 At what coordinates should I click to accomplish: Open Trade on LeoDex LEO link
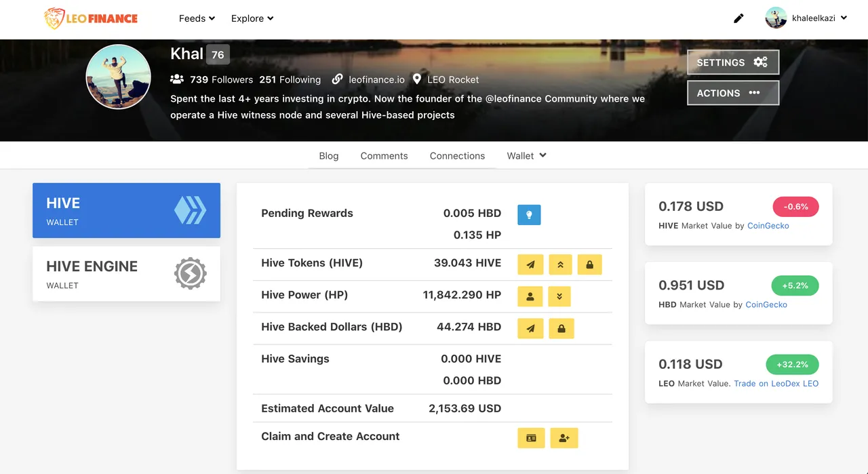tap(776, 383)
